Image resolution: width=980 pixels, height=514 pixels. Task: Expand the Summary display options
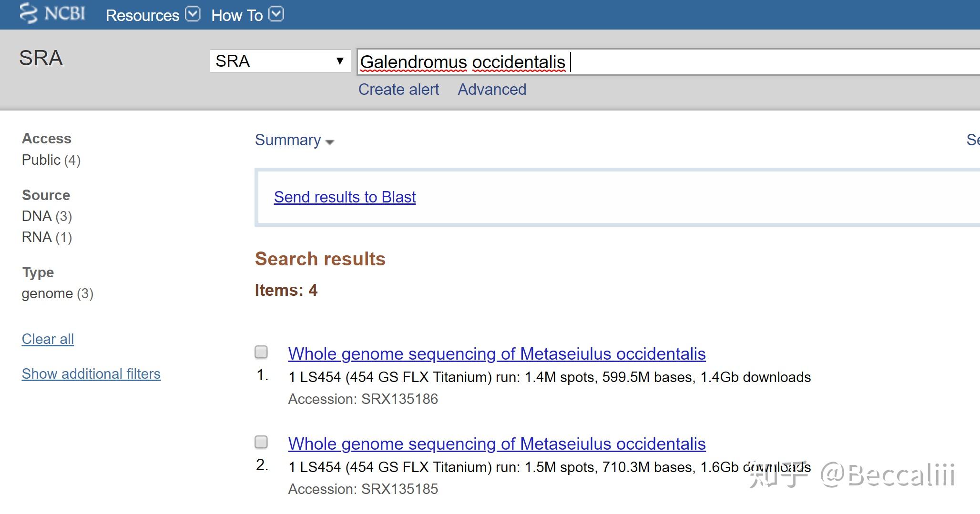click(x=294, y=141)
